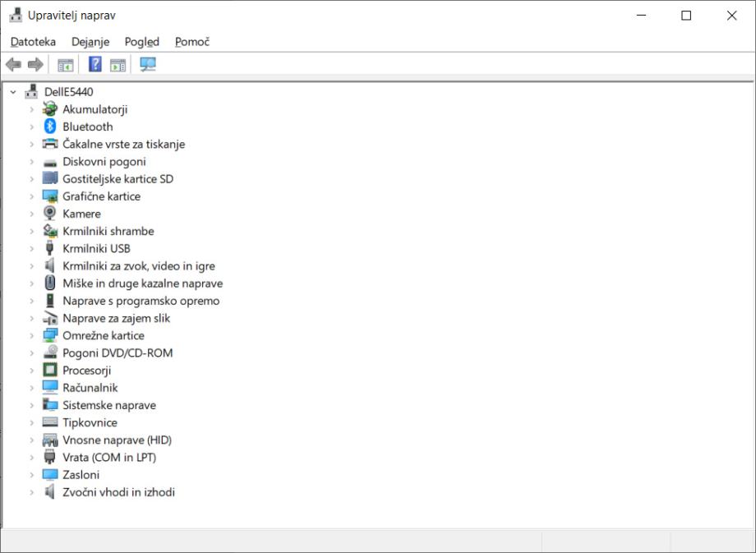Expand the Tipkovnice category
756x553 pixels.
coord(31,422)
